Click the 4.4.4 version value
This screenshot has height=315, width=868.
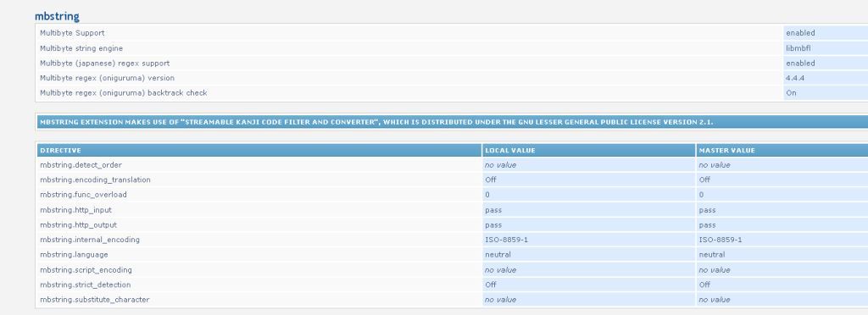click(795, 78)
